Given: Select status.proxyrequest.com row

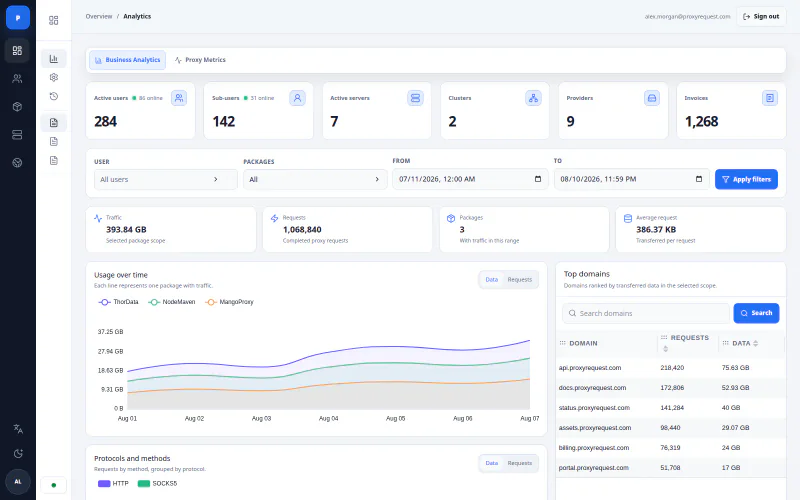Looking at the screenshot, I should coord(670,408).
